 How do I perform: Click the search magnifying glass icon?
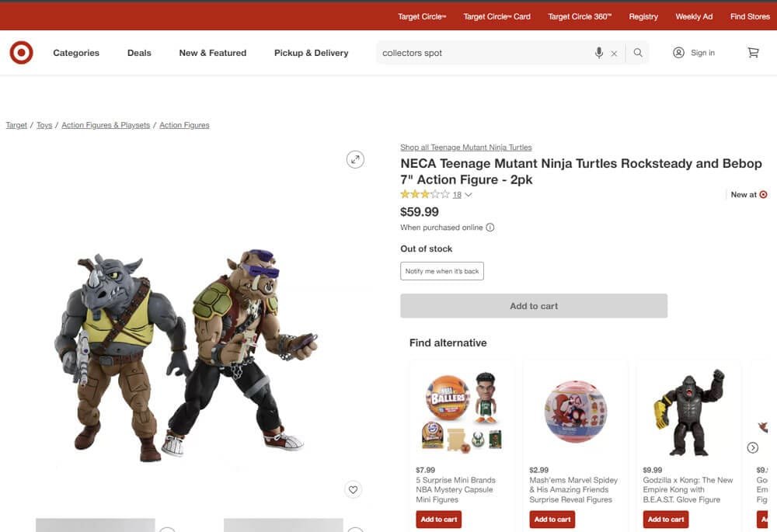pos(637,52)
